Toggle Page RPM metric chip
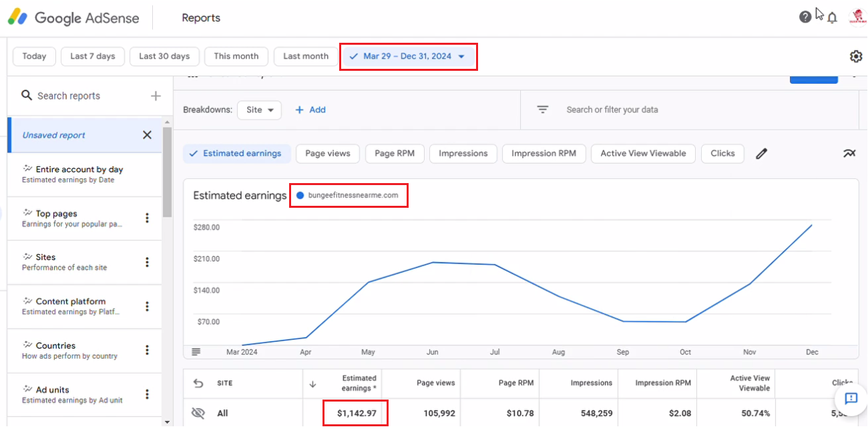 (x=395, y=153)
